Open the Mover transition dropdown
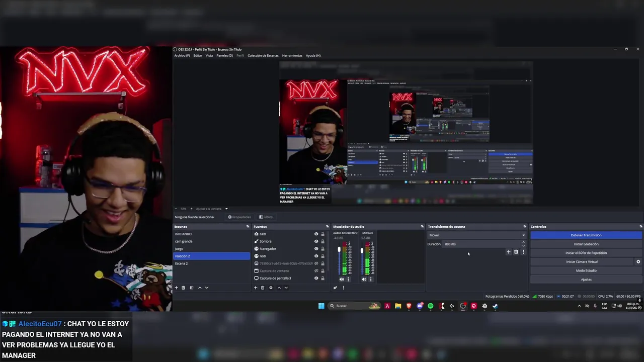 (476, 235)
